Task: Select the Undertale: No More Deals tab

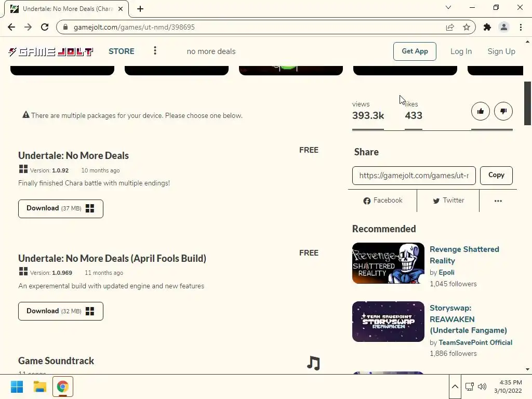Action: click(x=67, y=9)
